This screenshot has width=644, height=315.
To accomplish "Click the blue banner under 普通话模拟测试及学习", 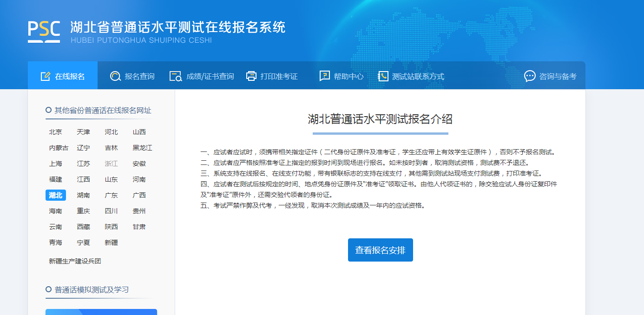I will tap(101, 312).
